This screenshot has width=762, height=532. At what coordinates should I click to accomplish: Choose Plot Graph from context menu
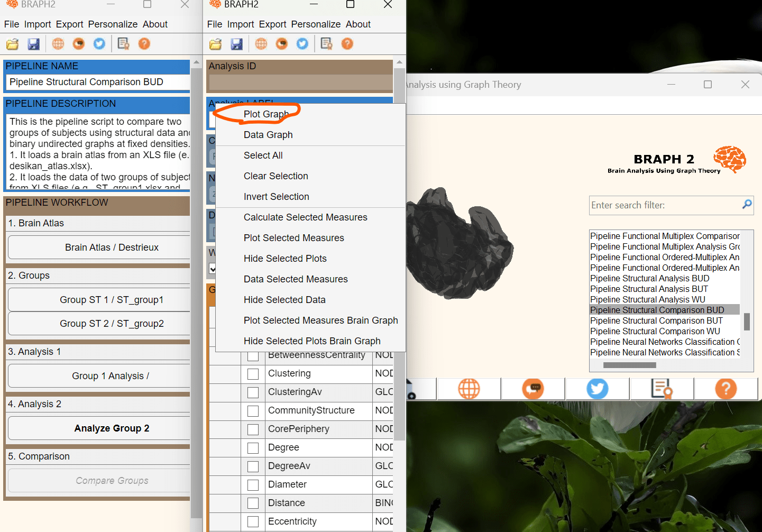click(x=310, y=114)
